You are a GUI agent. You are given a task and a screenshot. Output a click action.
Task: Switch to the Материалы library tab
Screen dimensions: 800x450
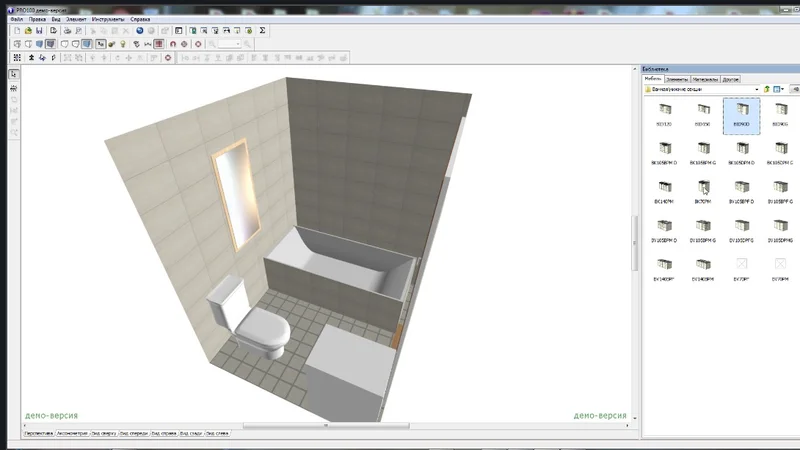point(705,80)
